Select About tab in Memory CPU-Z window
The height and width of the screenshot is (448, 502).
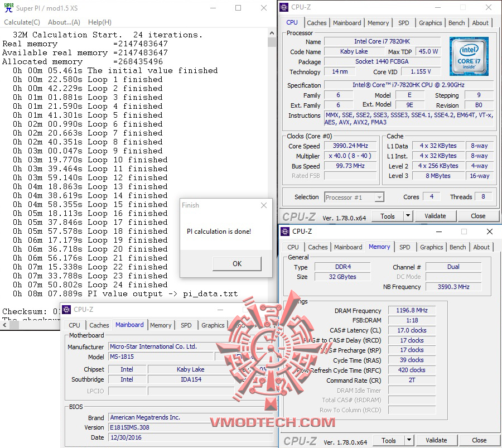click(481, 247)
